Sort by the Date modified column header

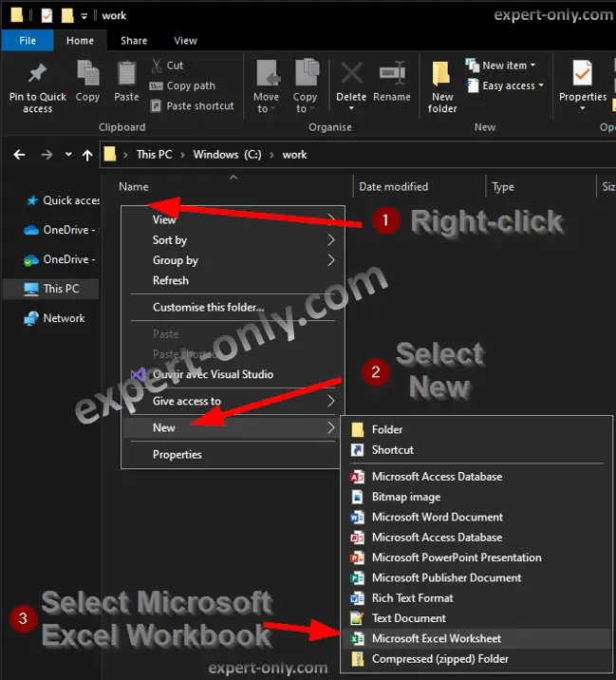coord(393,186)
